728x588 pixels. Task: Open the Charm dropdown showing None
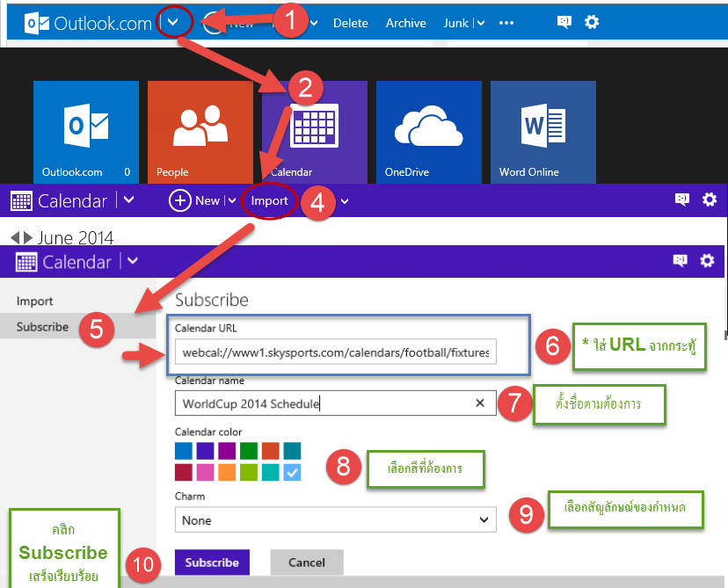tap(335, 519)
